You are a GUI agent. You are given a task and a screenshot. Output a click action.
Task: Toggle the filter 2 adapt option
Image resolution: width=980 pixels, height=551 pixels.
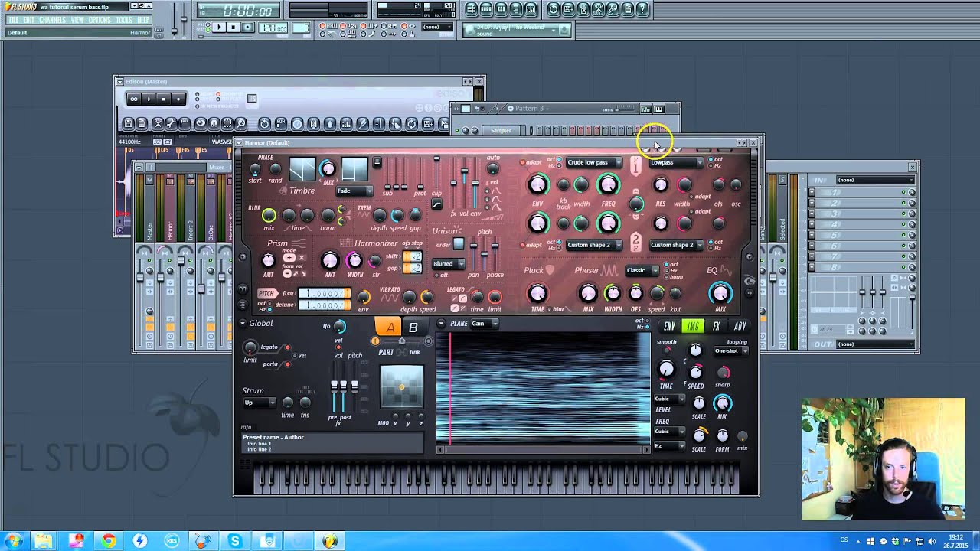523,245
